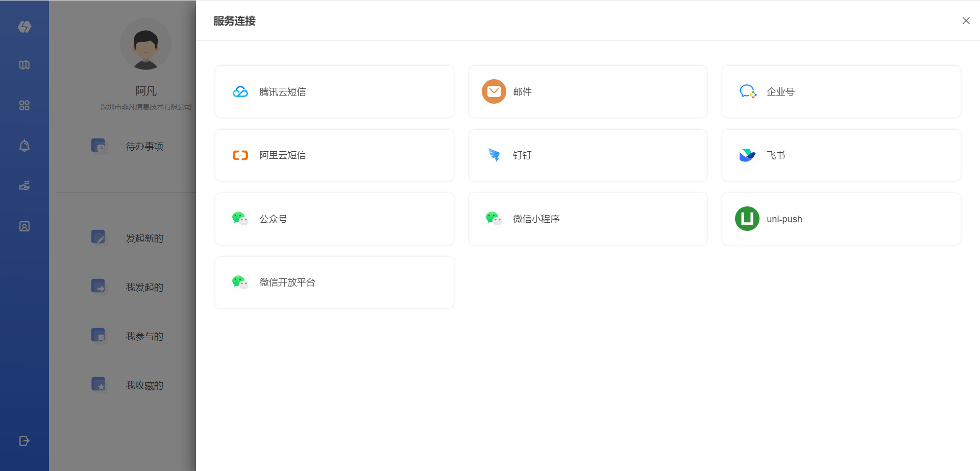Click the orange mail envelope icon
This screenshot has height=471, width=980.
(x=494, y=91)
